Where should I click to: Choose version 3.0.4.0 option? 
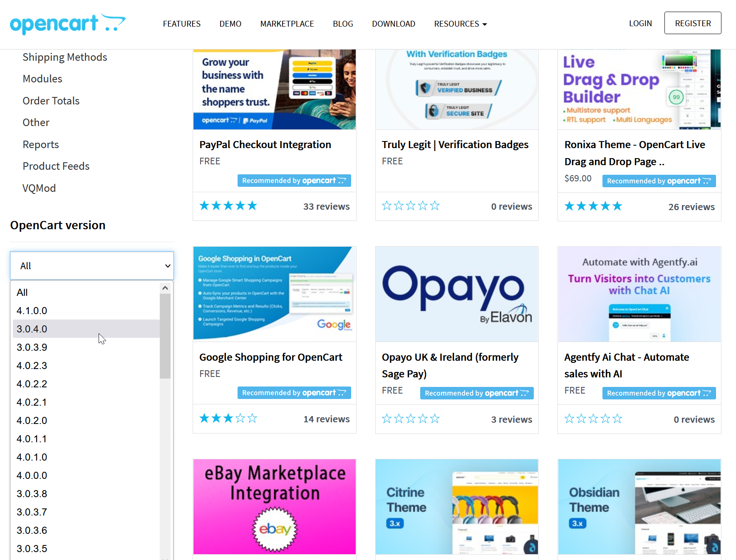click(86, 329)
